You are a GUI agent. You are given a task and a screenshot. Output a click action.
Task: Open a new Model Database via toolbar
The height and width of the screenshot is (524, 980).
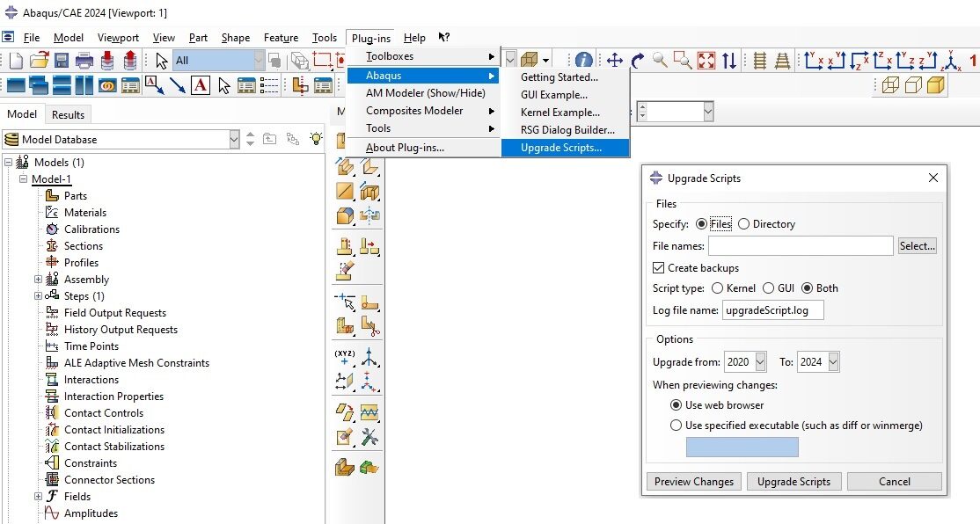tap(15, 59)
